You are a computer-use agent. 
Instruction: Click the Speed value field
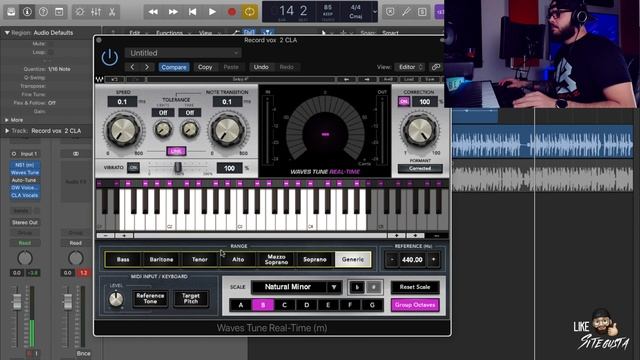pyautogui.click(x=122, y=102)
